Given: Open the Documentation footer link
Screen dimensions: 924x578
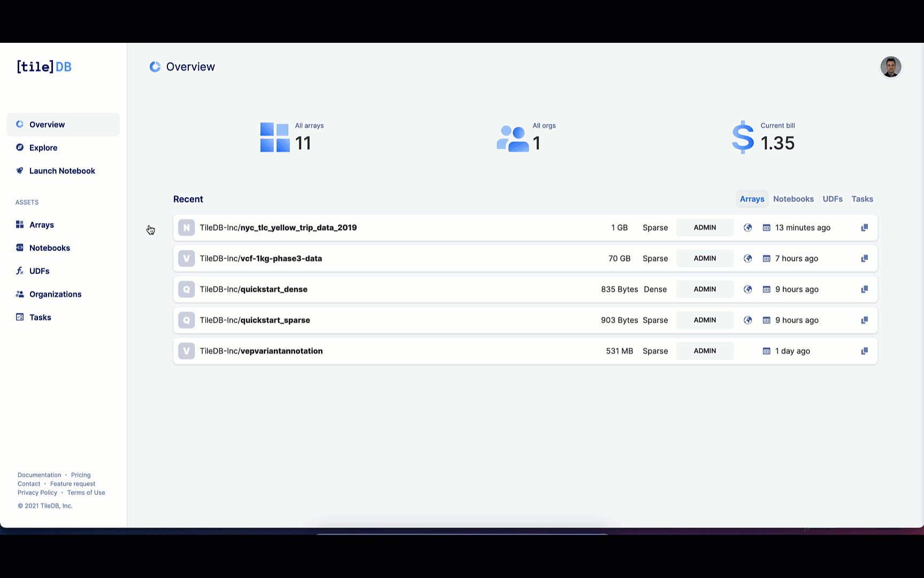Looking at the screenshot, I should point(39,475).
